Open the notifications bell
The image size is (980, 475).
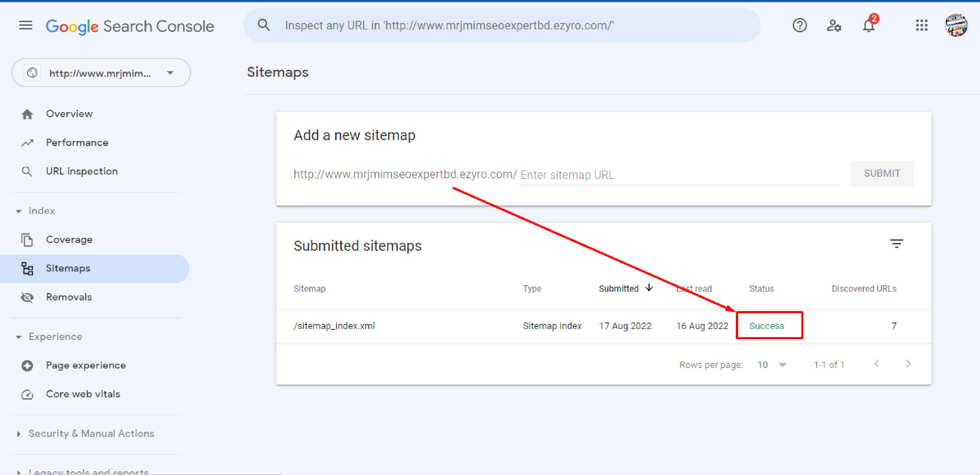(869, 26)
